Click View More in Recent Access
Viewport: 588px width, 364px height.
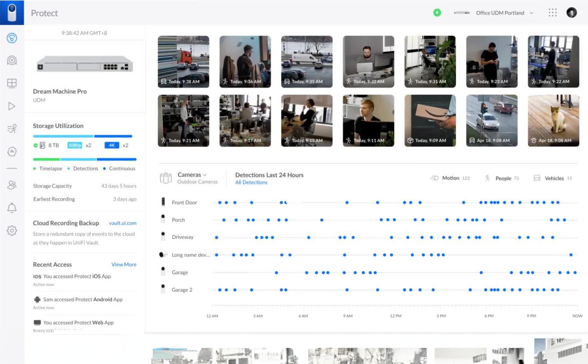[x=124, y=265]
